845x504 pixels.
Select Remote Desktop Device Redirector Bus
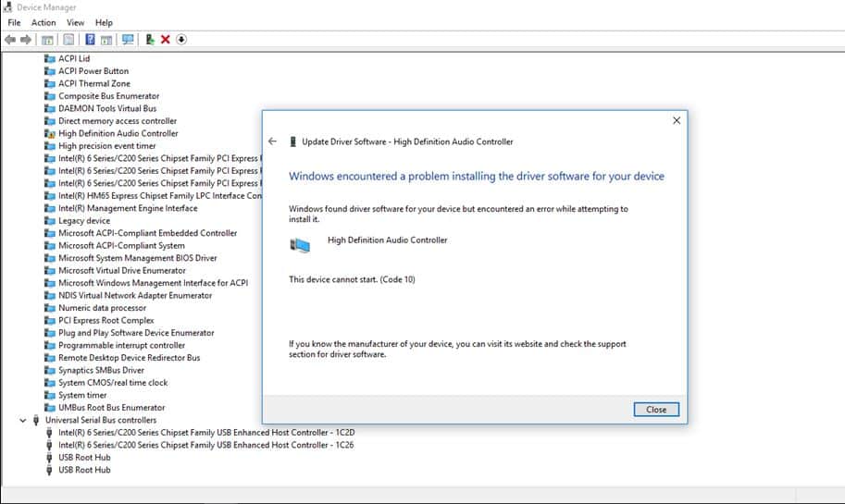130,358
